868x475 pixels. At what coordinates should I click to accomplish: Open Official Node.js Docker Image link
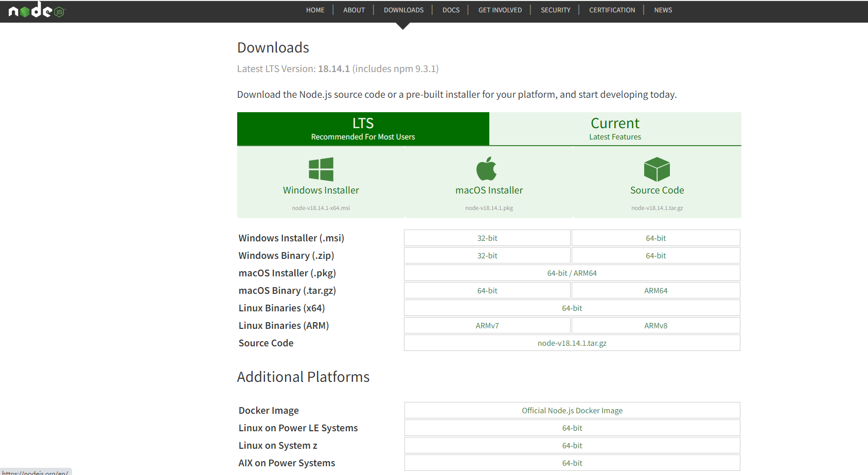point(572,411)
